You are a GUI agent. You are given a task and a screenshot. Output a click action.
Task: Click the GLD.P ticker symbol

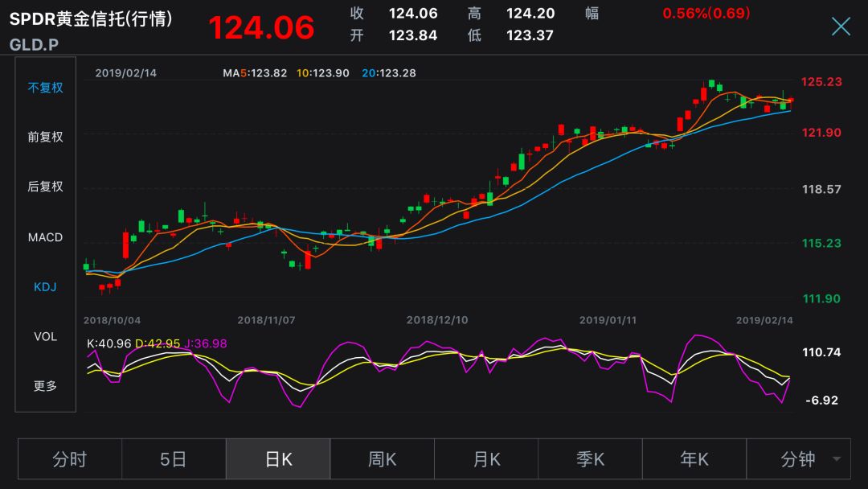(34, 44)
